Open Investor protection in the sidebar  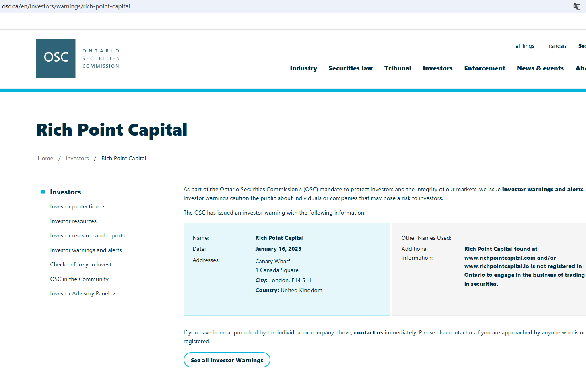click(74, 207)
